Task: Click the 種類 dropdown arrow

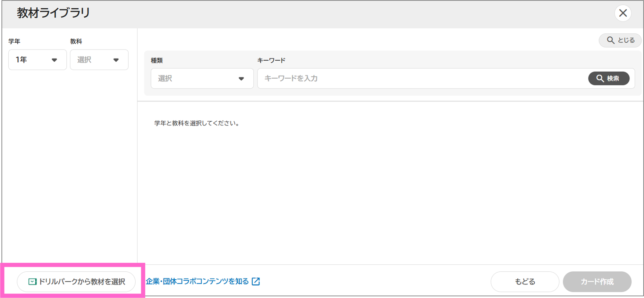Action: click(x=241, y=79)
